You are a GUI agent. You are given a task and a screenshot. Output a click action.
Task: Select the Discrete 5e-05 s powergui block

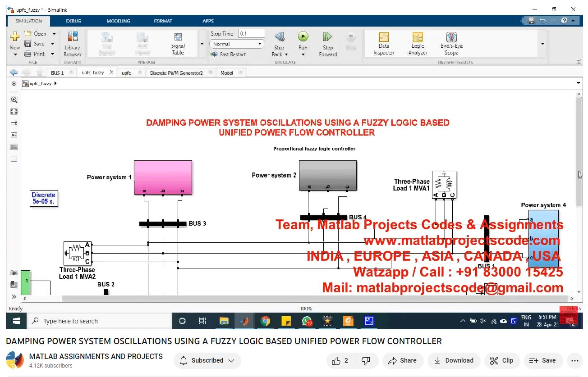(44, 199)
